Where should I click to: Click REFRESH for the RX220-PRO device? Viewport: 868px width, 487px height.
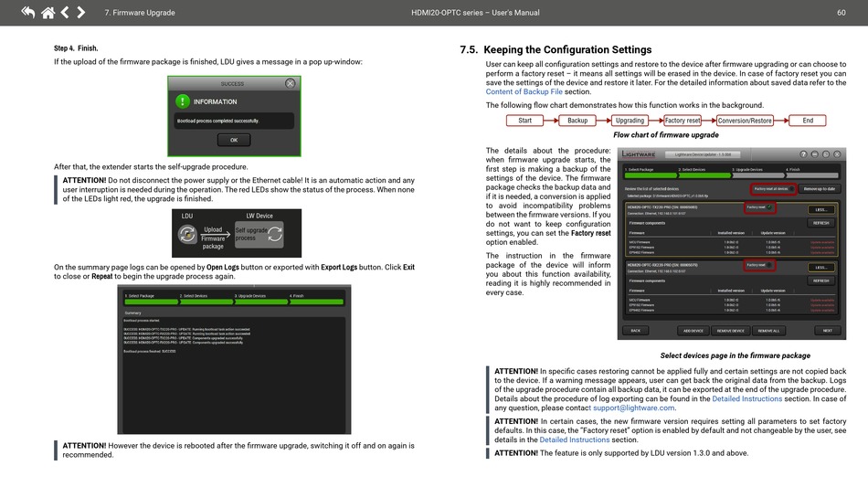pyautogui.click(x=821, y=281)
